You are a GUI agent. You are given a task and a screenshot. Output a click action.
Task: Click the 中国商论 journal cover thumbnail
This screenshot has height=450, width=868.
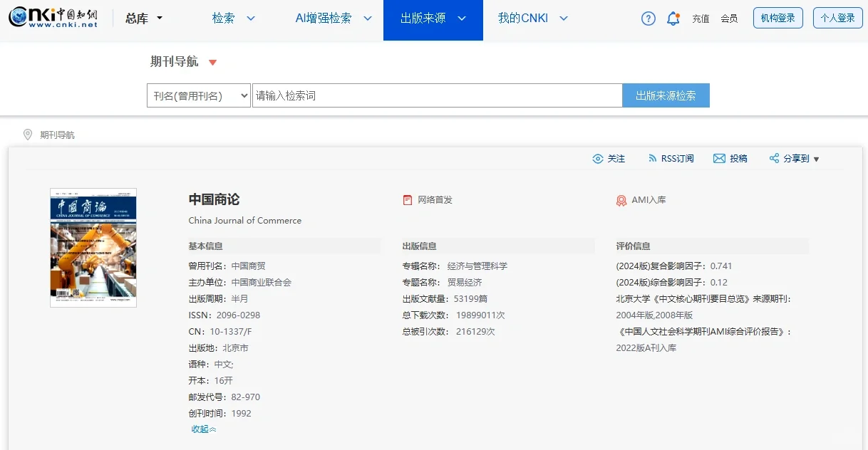pyautogui.click(x=93, y=248)
